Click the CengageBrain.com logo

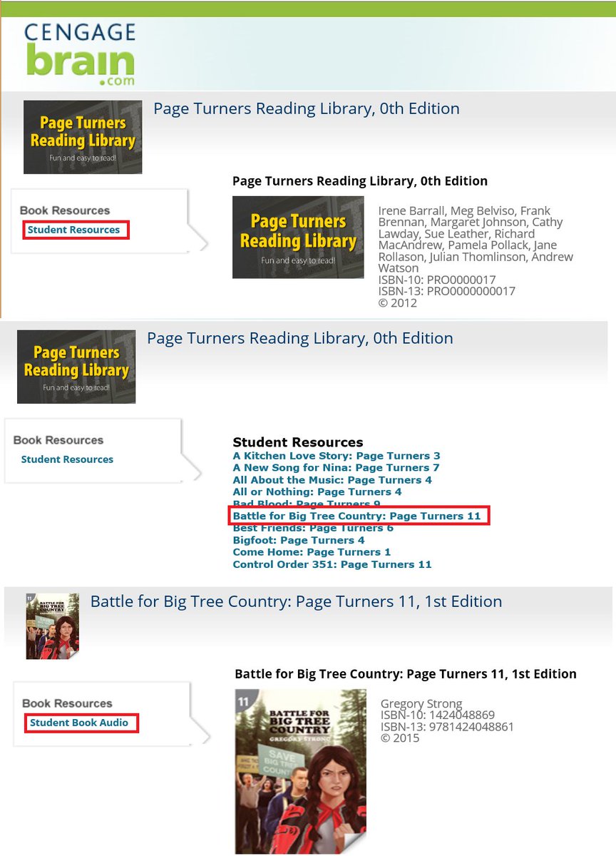[x=78, y=54]
